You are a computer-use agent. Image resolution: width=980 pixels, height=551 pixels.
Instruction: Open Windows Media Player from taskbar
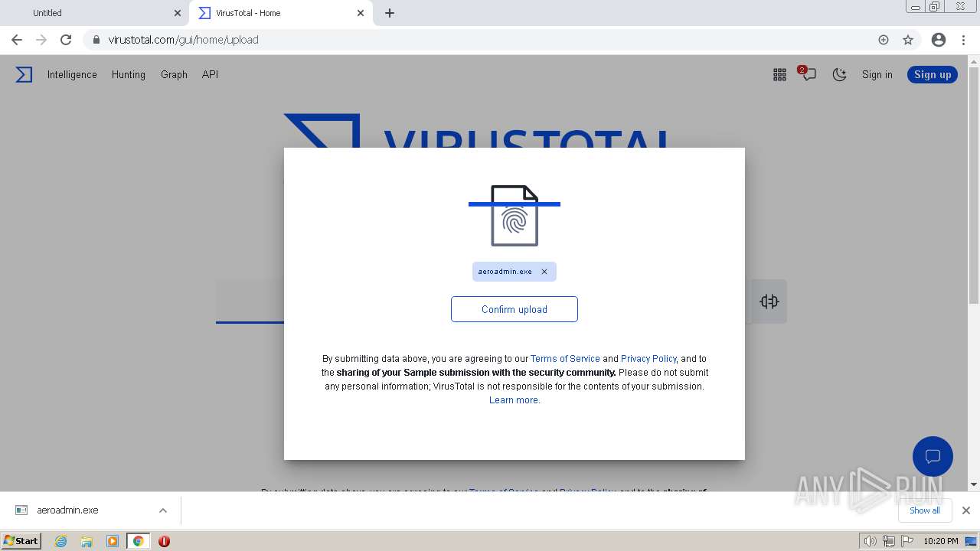click(x=113, y=541)
